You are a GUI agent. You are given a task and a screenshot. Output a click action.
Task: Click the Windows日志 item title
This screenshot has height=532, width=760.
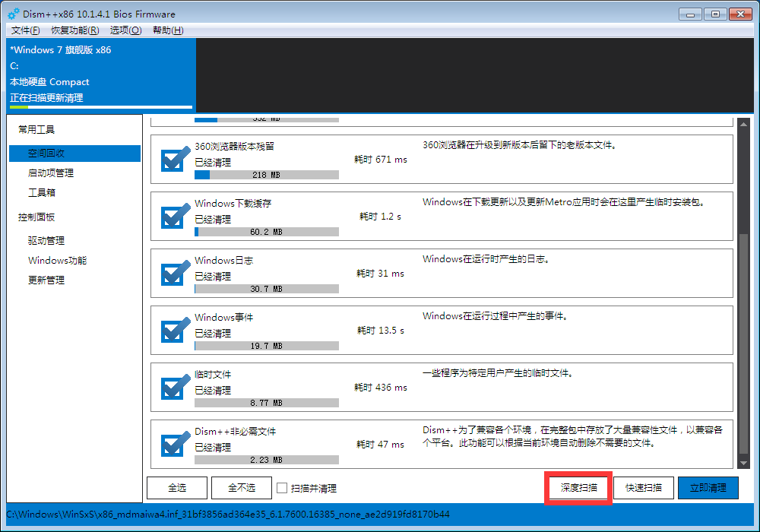[x=224, y=261]
